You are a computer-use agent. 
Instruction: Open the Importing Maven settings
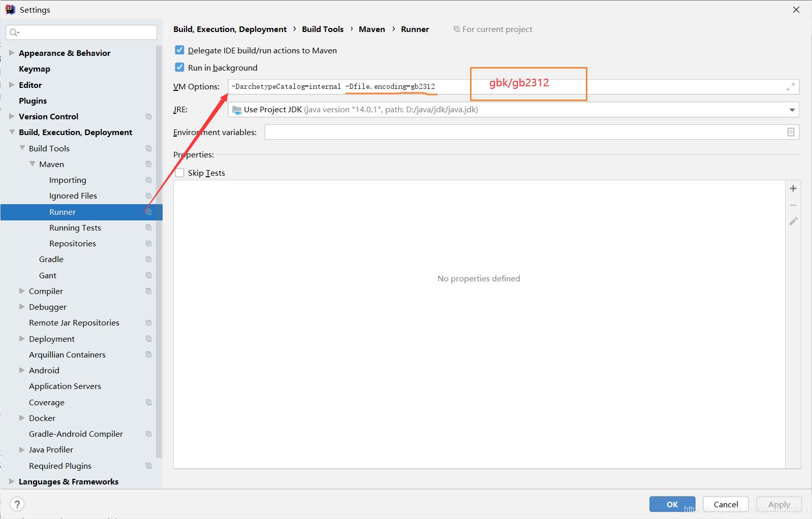click(68, 180)
